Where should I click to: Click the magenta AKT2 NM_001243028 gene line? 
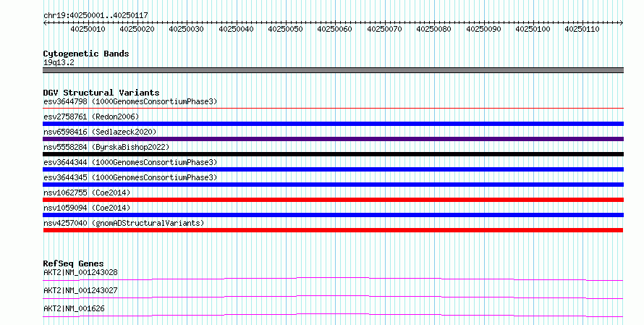pos(333,279)
